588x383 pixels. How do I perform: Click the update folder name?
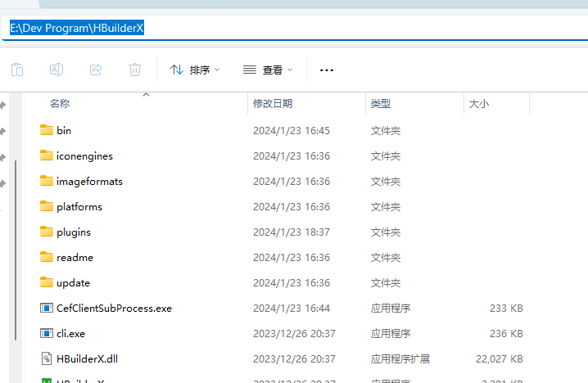point(73,283)
